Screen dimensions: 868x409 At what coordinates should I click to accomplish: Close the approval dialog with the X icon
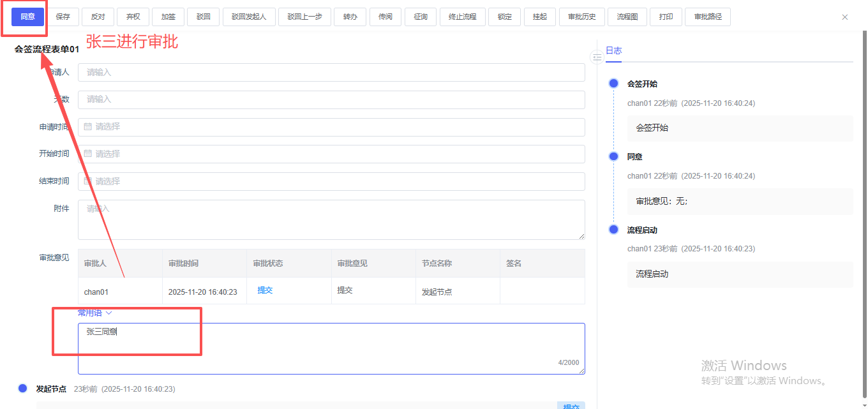tap(845, 17)
